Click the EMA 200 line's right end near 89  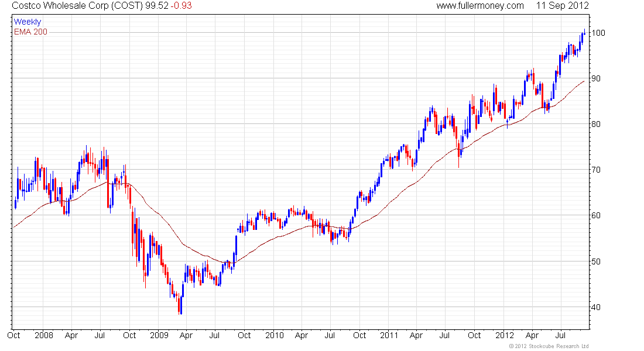pyautogui.click(x=583, y=82)
